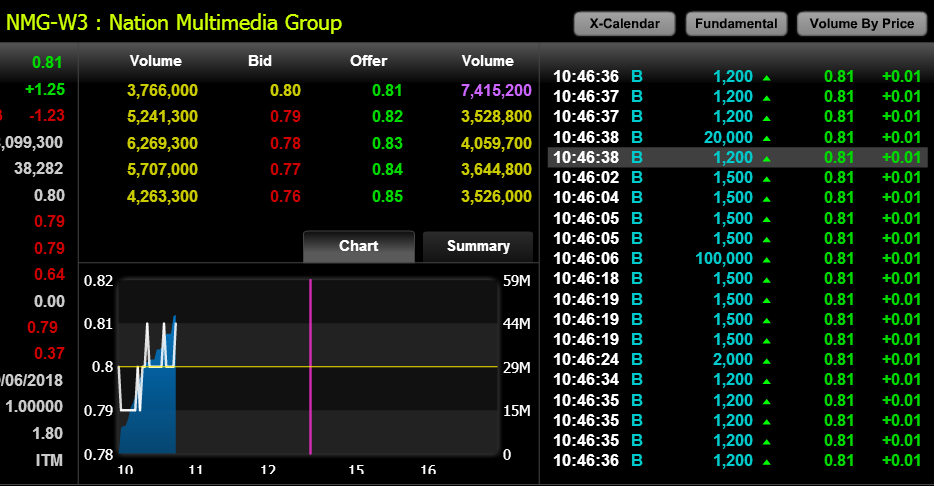Click the pink vertical marker in chart
This screenshot has width=934, height=486.
tap(310, 366)
